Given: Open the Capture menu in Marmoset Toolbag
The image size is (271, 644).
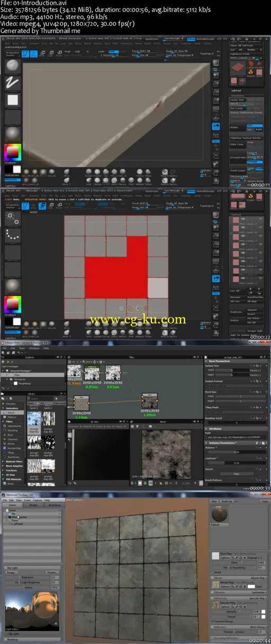Looking at the screenshot, I should pyautogui.click(x=37, y=500).
